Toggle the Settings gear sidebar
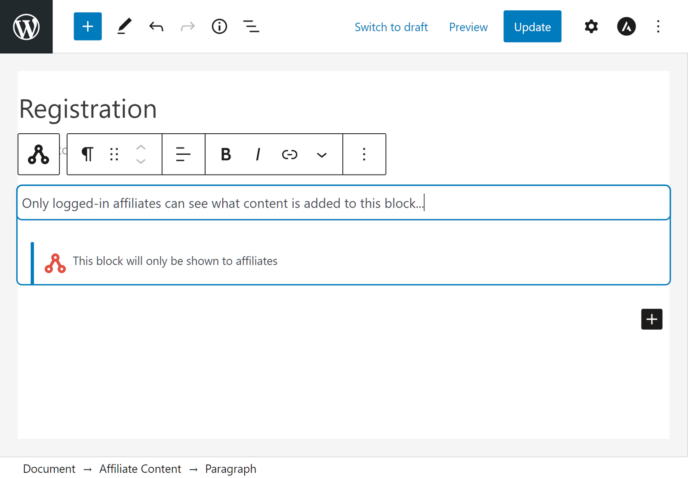Viewport: 688px width, 478px height. pyautogui.click(x=591, y=26)
